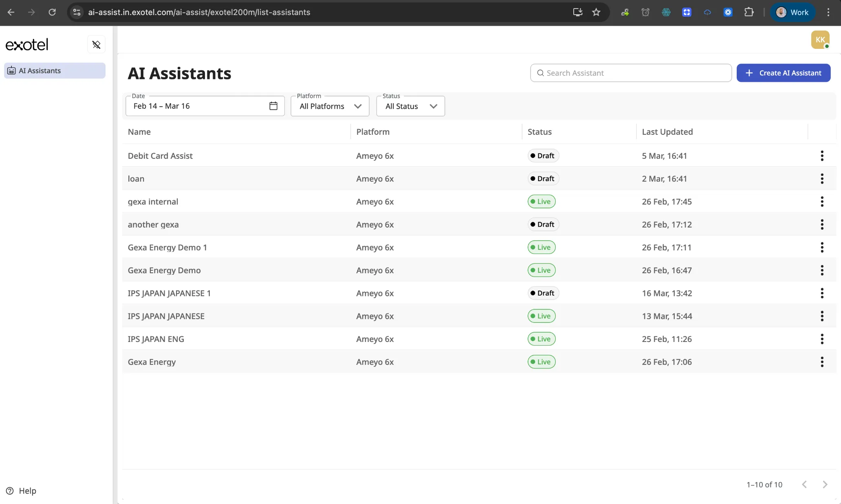The width and height of the screenshot is (841, 504).
Task: Open actions menu for IPS JAPAN ENG
Action: (x=822, y=339)
